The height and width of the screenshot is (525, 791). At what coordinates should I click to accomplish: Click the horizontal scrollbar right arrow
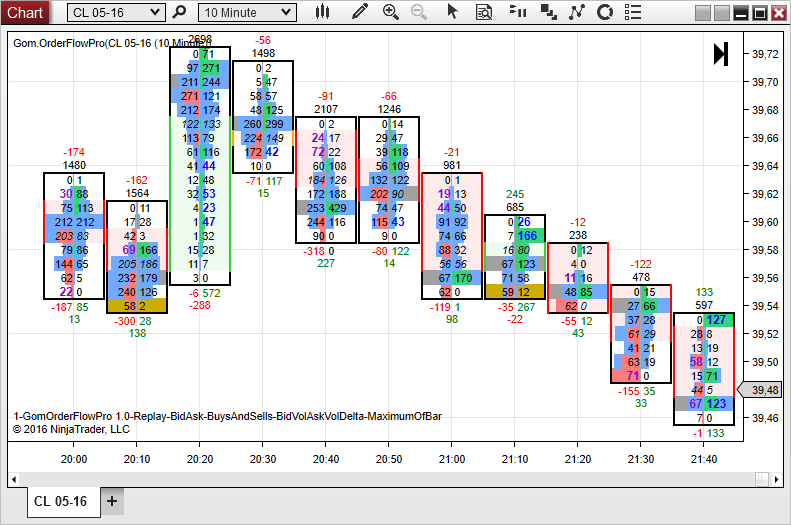pos(776,479)
